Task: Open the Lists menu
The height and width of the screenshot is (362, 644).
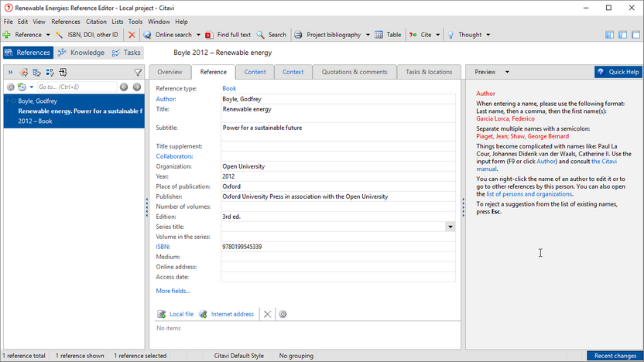Action: [x=118, y=22]
